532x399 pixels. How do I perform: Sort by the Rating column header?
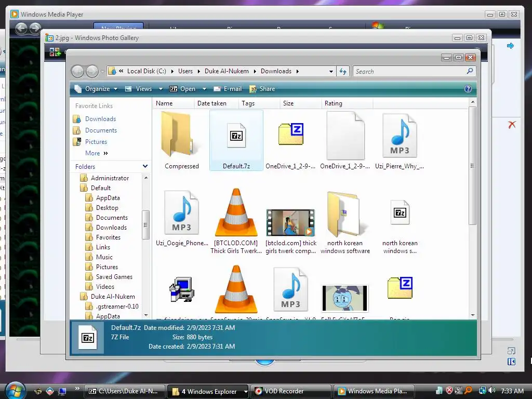click(x=347, y=103)
